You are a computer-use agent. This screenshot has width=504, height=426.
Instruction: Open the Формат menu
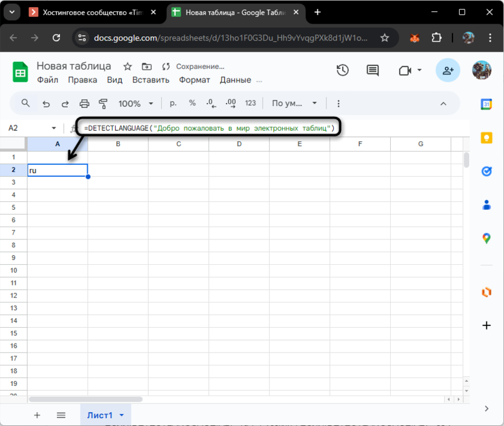[x=194, y=80]
